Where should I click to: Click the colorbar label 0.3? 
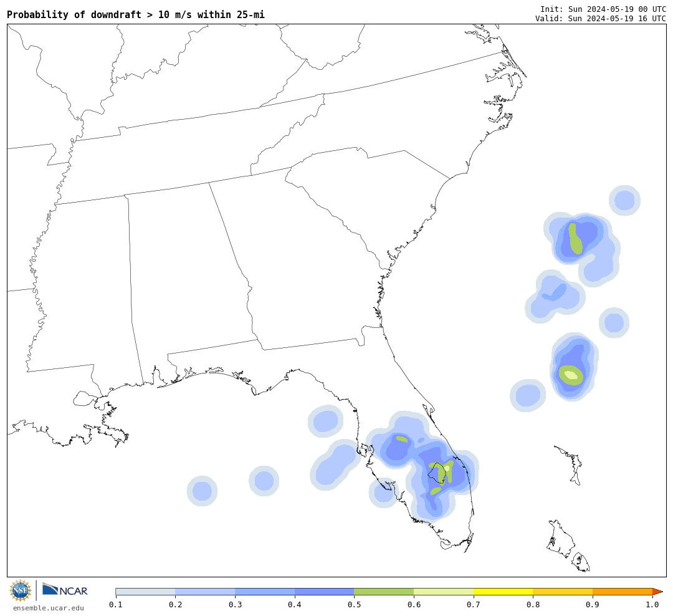point(235,605)
